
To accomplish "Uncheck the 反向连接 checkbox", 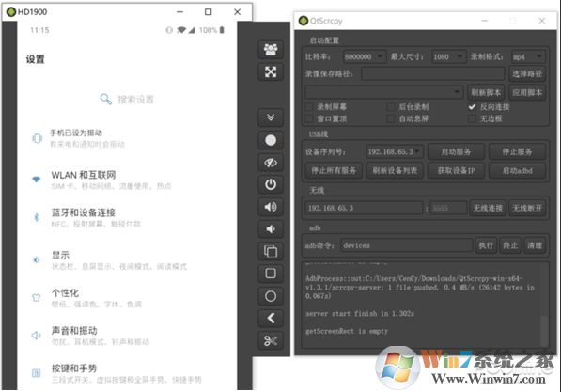I will (473, 107).
